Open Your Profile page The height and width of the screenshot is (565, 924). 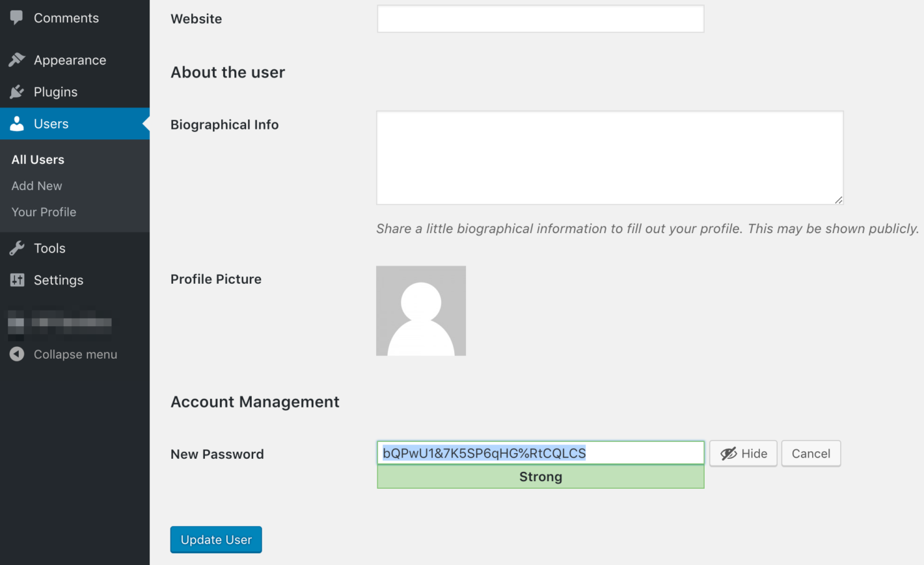[44, 212]
